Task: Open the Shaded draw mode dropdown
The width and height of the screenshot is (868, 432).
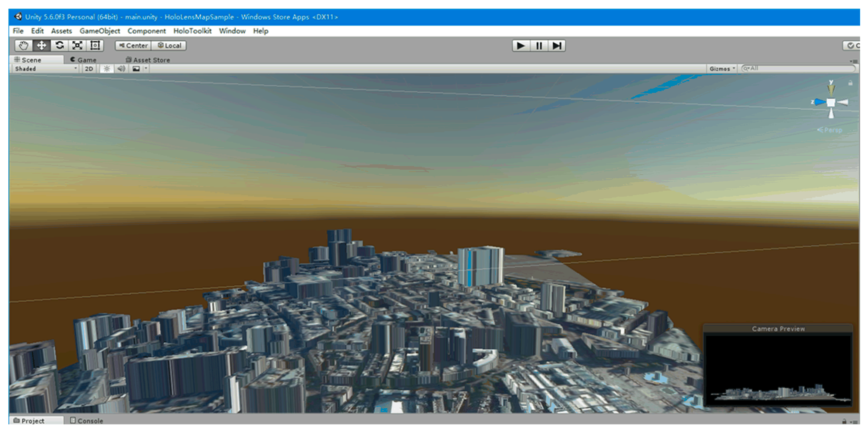Action: pyautogui.click(x=46, y=69)
